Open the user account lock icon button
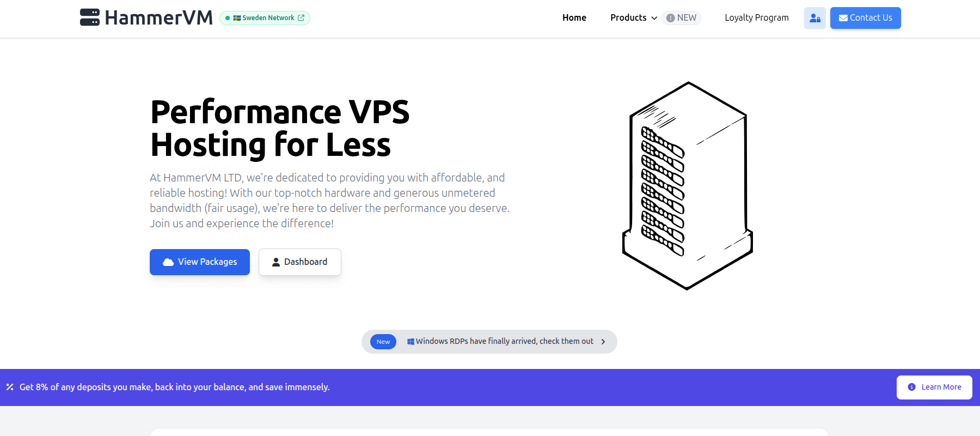Image resolution: width=980 pixels, height=436 pixels. [814, 18]
